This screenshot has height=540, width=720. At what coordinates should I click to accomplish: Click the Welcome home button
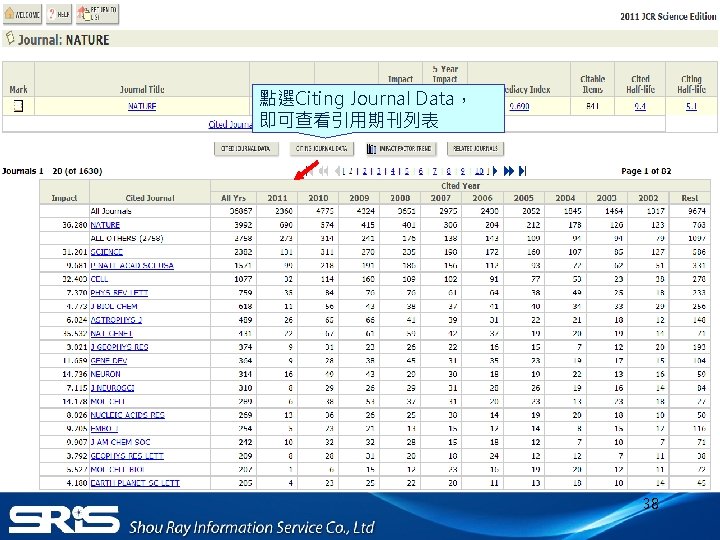click(22, 14)
